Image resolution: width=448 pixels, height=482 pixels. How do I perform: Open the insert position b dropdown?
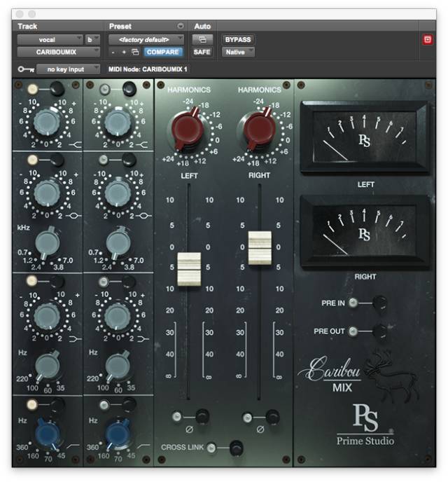coord(92,40)
